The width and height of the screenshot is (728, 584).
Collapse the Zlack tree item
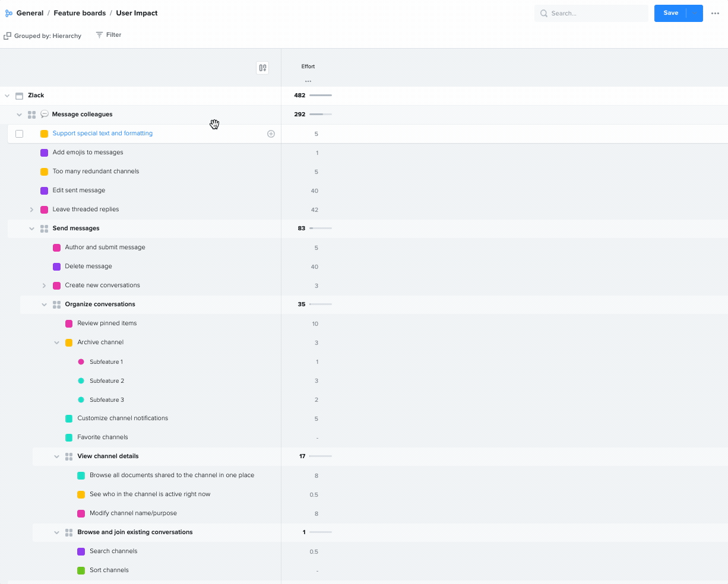coord(7,95)
